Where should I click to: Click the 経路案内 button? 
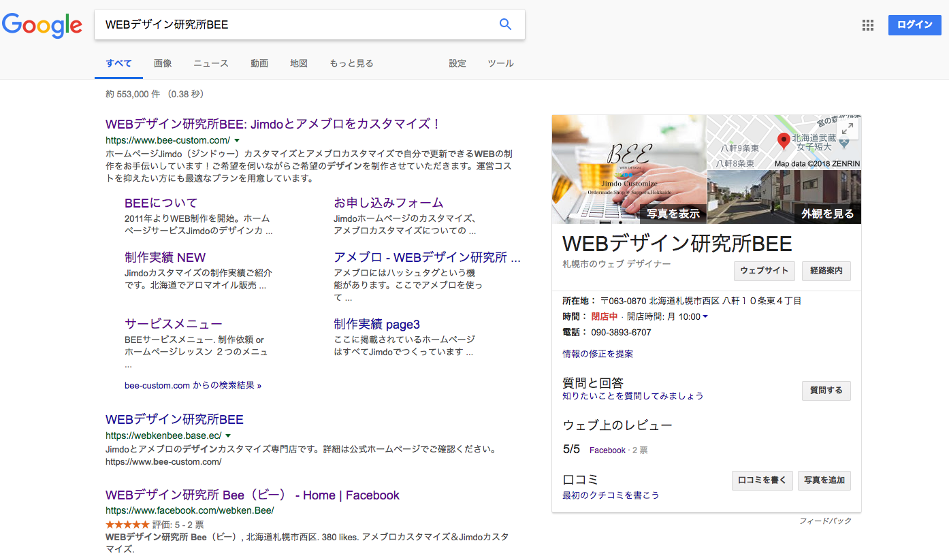click(x=826, y=271)
